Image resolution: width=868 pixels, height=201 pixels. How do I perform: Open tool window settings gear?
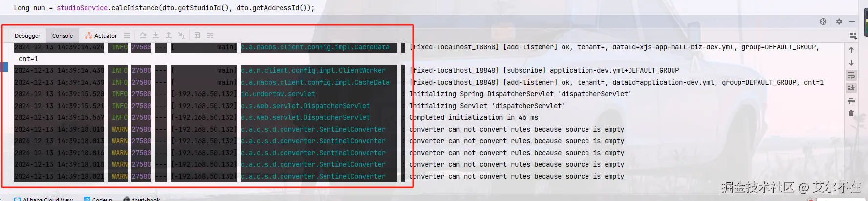click(839, 22)
